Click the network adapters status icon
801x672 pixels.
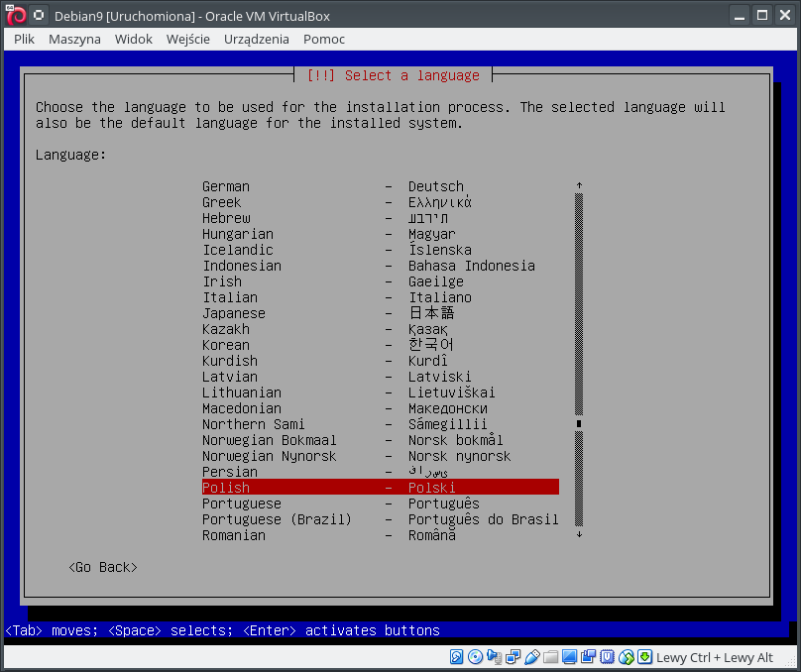tap(514, 657)
